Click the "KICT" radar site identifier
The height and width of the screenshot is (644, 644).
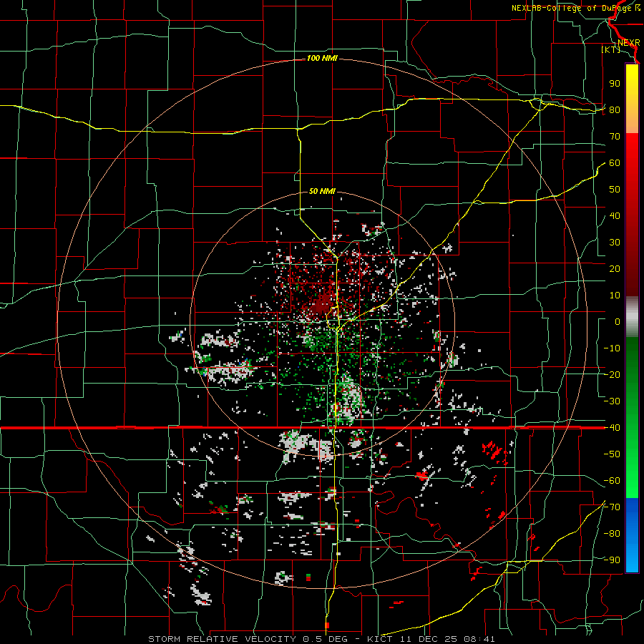pos(380,639)
